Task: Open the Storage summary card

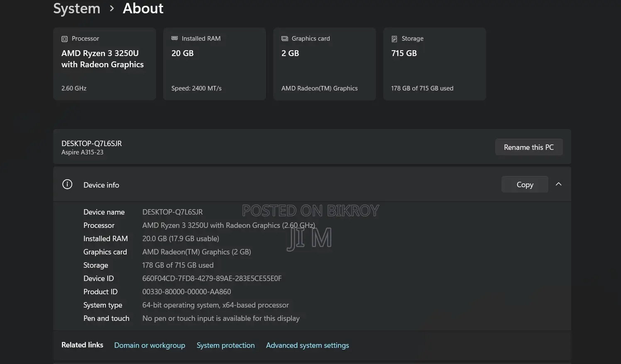Action: (435, 64)
